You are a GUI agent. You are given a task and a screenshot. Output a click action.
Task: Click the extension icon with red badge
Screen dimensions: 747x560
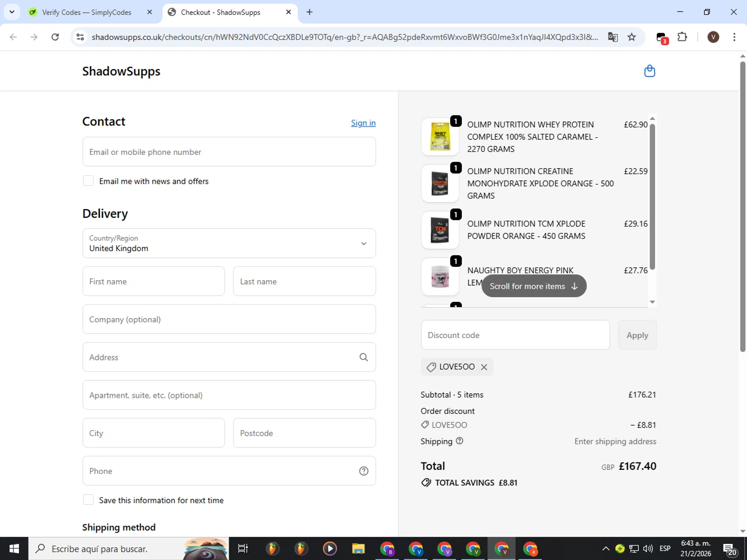point(662,38)
